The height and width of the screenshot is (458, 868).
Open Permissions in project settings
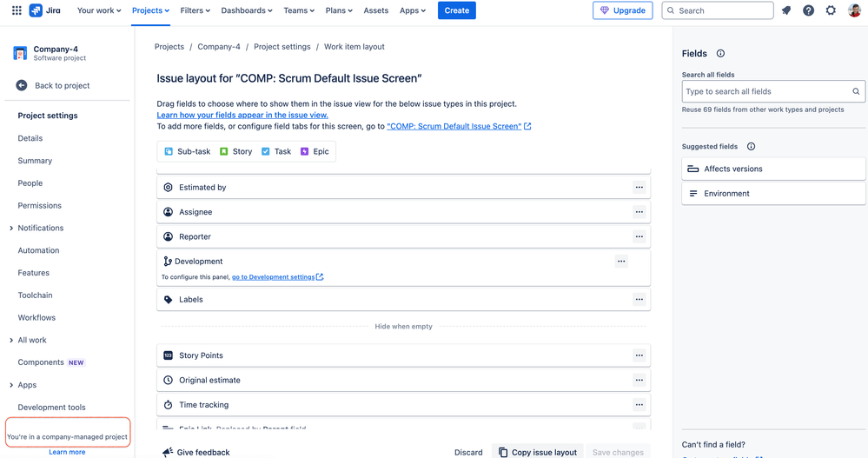point(39,205)
